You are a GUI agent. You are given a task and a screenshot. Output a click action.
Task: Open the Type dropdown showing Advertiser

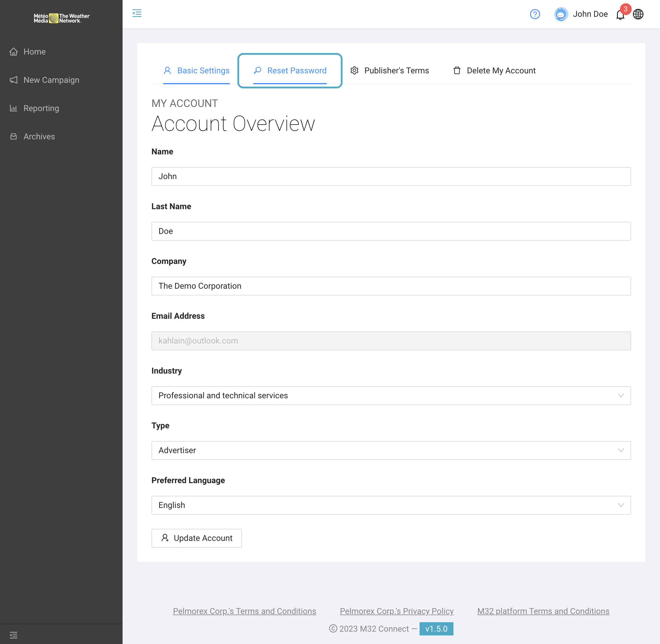tap(391, 450)
